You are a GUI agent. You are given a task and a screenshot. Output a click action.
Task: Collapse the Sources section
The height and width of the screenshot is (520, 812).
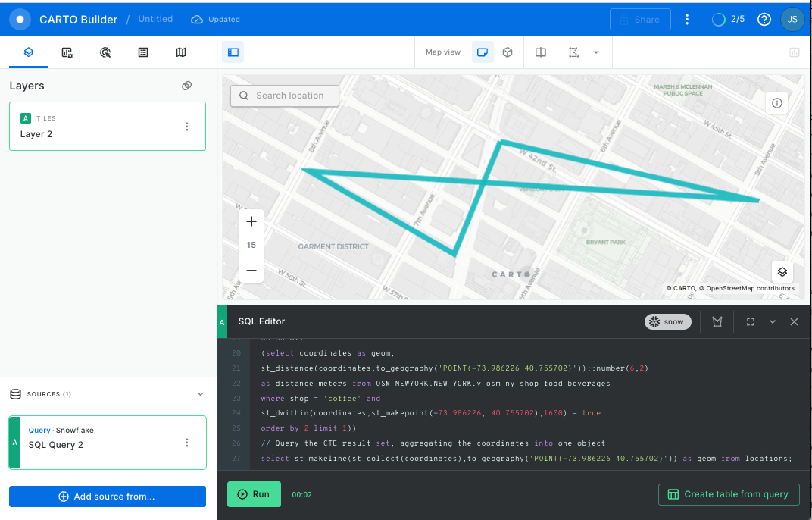tap(201, 394)
